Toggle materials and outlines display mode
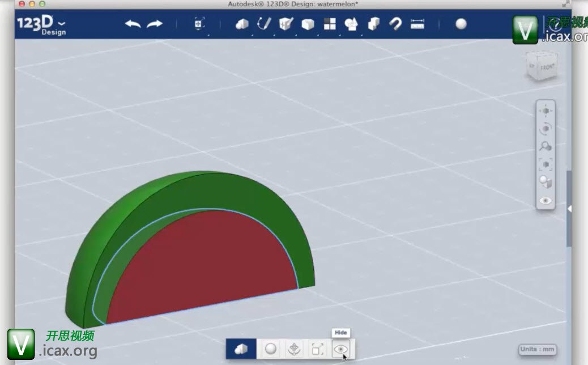Image resolution: width=588 pixels, height=365 pixels. 546,182
